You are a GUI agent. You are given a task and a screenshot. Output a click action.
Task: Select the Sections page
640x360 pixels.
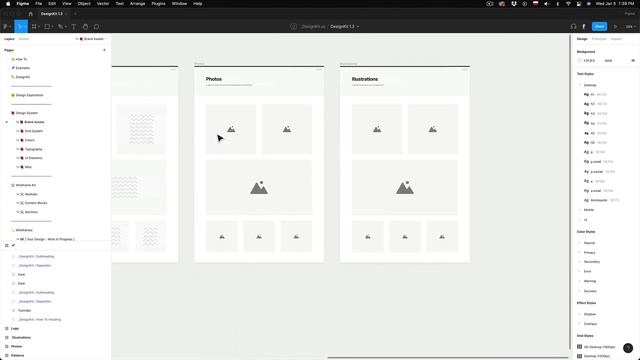point(31,212)
